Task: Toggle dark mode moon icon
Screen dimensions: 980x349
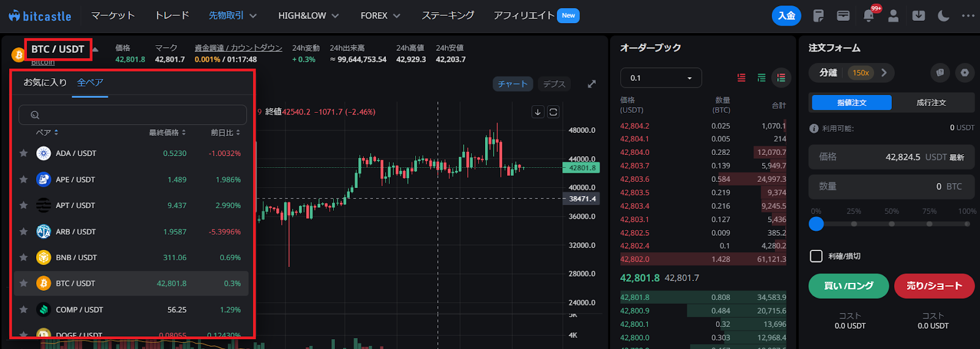Action: tap(944, 16)
